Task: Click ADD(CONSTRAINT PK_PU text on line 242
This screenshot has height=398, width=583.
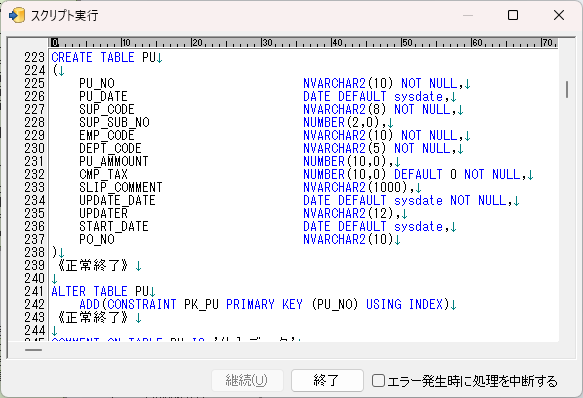Action: [149, 305]
